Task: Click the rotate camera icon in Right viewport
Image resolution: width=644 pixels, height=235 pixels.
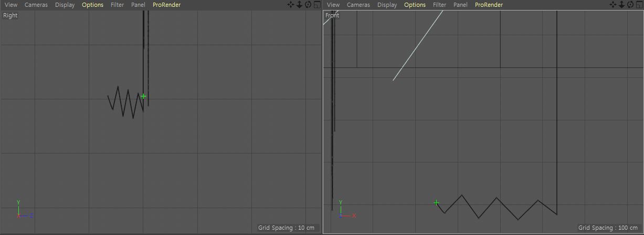Action: point(308,5)
